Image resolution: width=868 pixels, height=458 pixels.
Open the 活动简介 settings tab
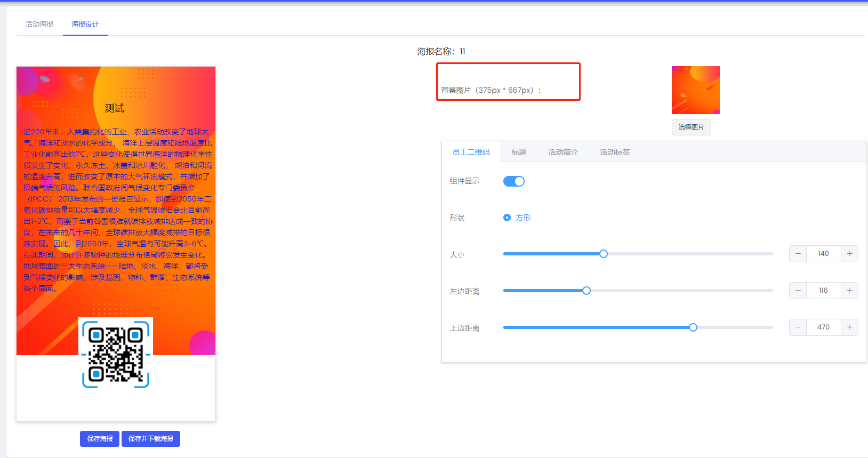[x=563, y=152]
